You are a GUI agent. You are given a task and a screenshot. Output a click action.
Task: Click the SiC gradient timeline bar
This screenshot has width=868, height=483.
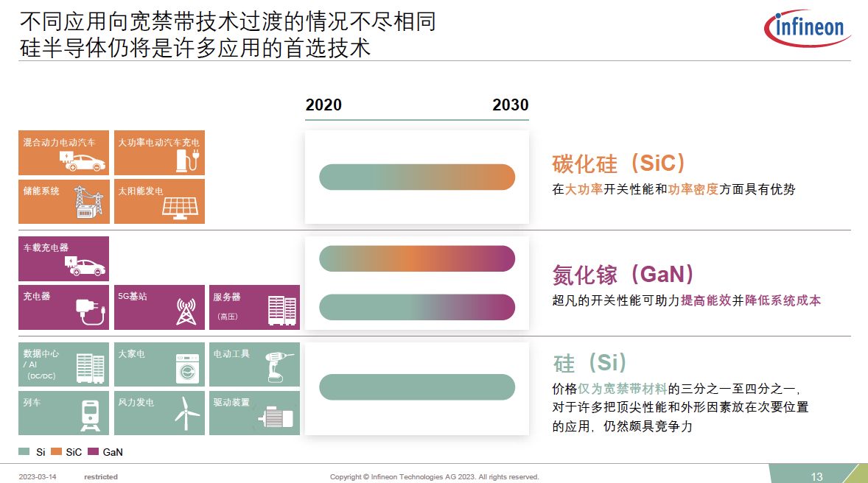pos(416,177)
